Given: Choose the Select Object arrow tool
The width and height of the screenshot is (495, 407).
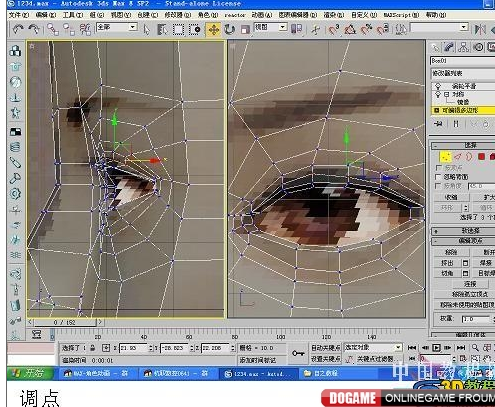Looking at the screenshot, I should [x=146, y=29].
